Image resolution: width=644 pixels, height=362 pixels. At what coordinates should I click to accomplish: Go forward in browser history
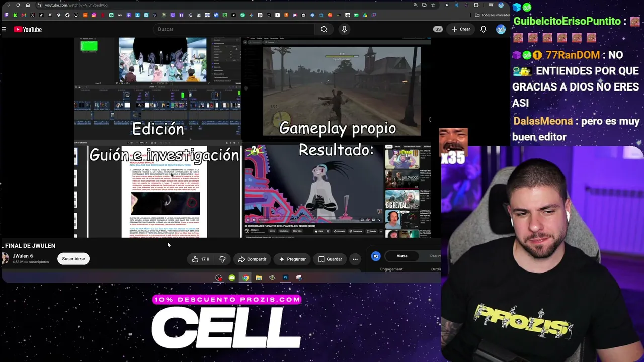pyautogui.click(x=9, y=5)
